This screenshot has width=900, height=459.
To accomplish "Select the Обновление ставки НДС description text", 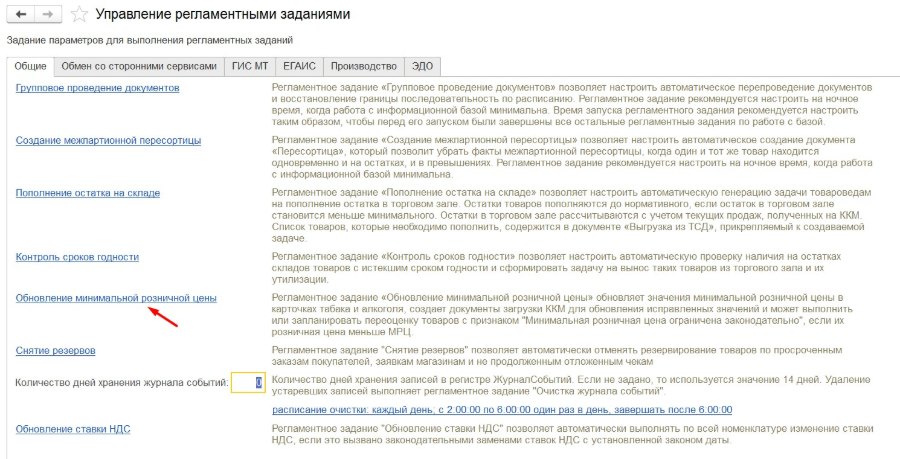I will click(x=572, y=434).
